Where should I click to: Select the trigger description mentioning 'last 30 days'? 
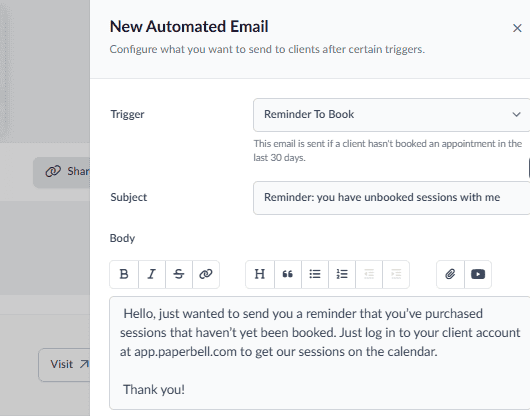[x=388, y=151]
